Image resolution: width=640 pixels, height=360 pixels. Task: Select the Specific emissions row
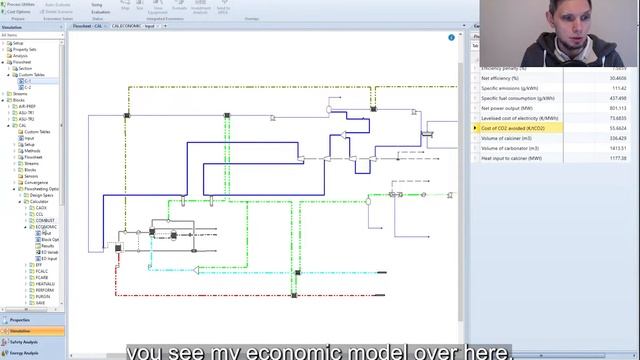tap(551, 88)
